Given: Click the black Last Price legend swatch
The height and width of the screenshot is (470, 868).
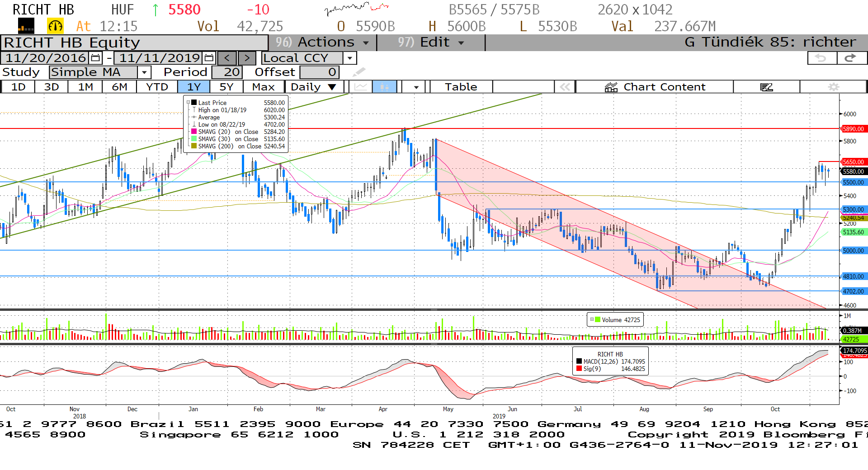Looking at the screenshot, I should tap(194, 103).
